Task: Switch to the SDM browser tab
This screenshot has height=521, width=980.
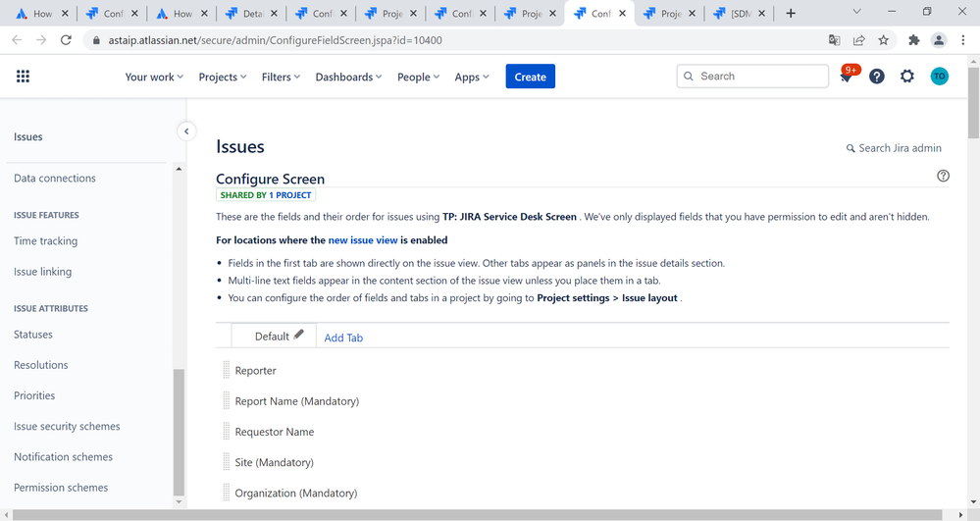Action: click(x=740, y=13)
